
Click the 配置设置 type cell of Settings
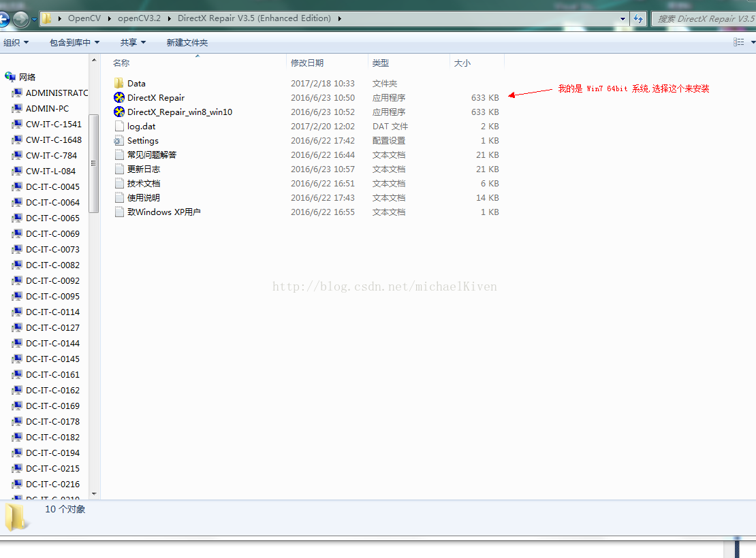coord(389,141)
